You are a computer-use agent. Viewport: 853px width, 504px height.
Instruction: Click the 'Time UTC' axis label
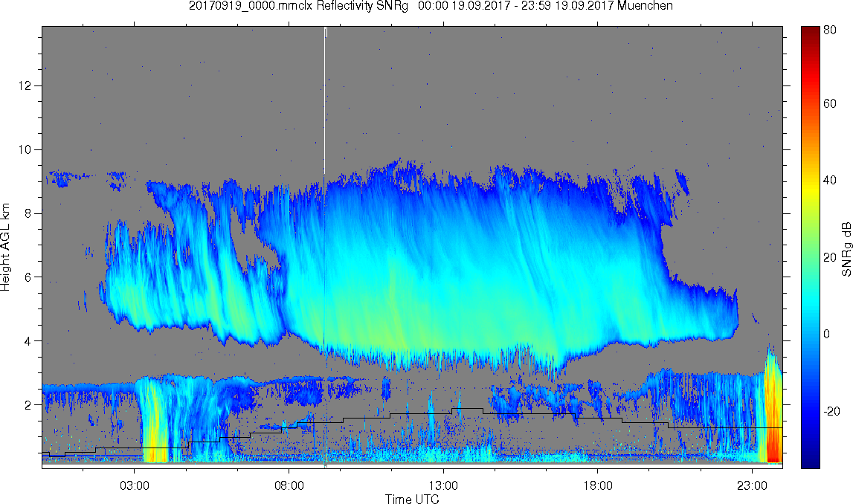coord(412,499)
